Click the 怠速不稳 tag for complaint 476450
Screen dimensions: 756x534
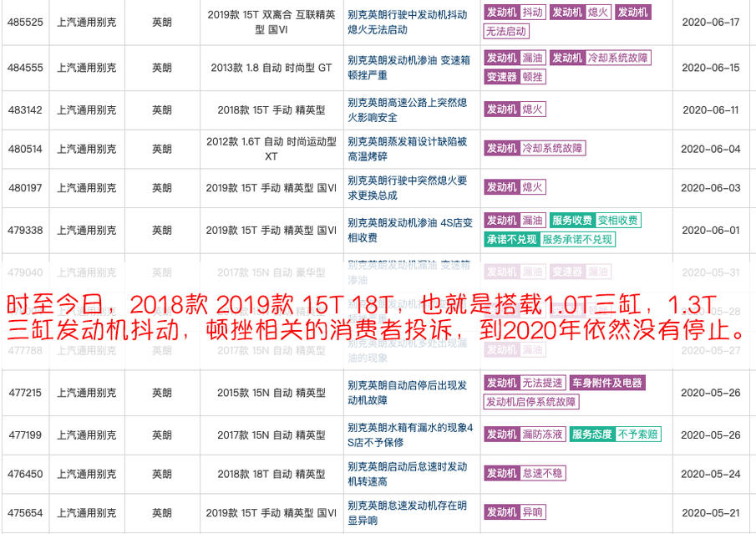(545, 473)
